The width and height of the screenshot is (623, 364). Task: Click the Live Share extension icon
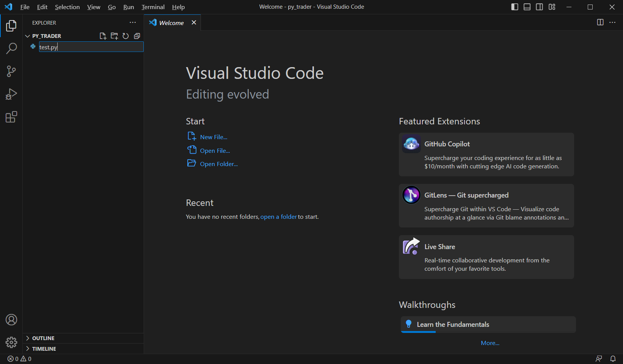coord(411,246)
